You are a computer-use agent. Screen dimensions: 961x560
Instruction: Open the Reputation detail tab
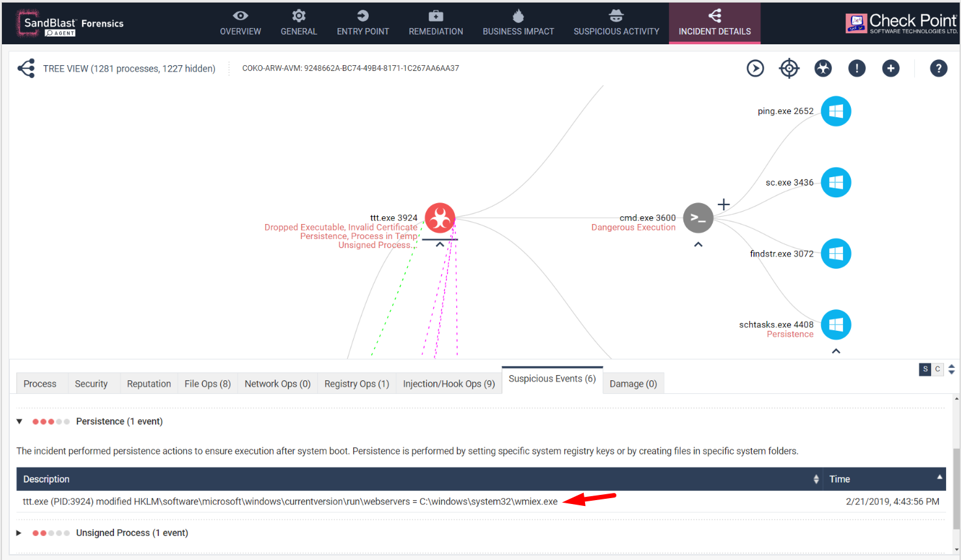click(149, 384)
